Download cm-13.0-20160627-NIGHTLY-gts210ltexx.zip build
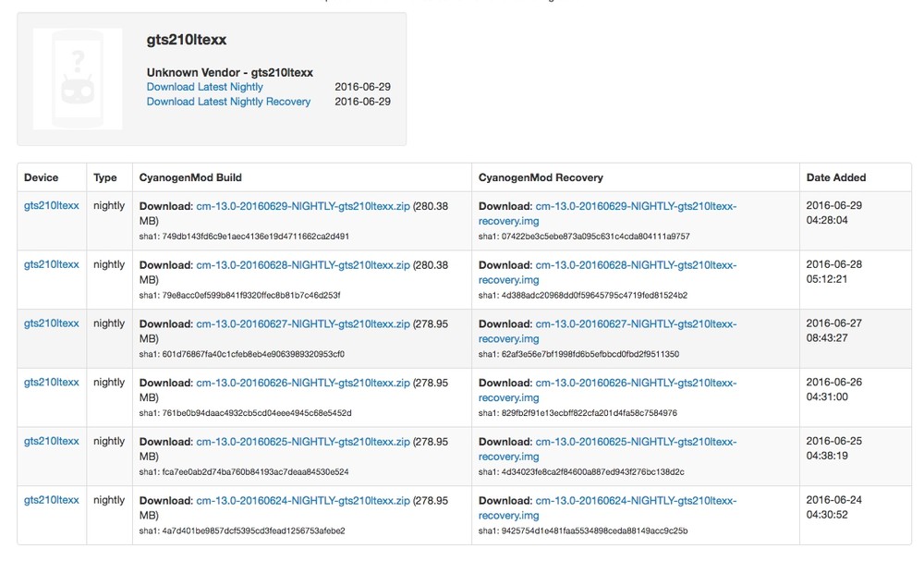This screenshot has width=924, height=561. point(303,324)
